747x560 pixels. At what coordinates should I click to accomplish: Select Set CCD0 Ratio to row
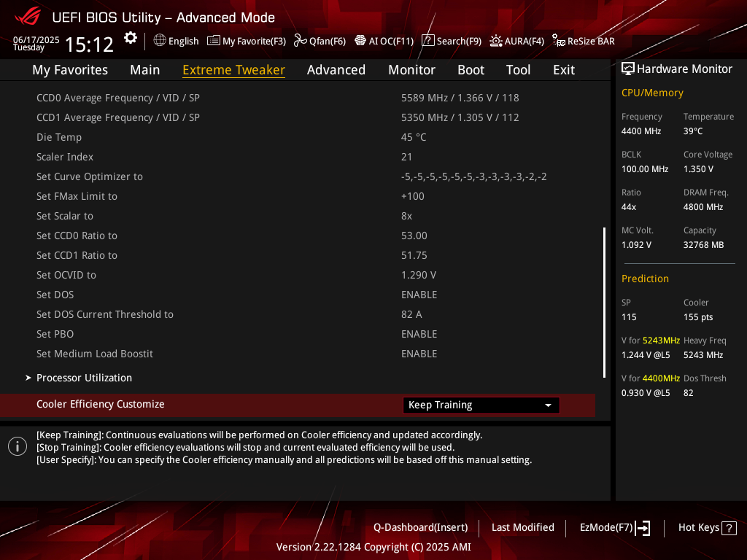(298, 236)
